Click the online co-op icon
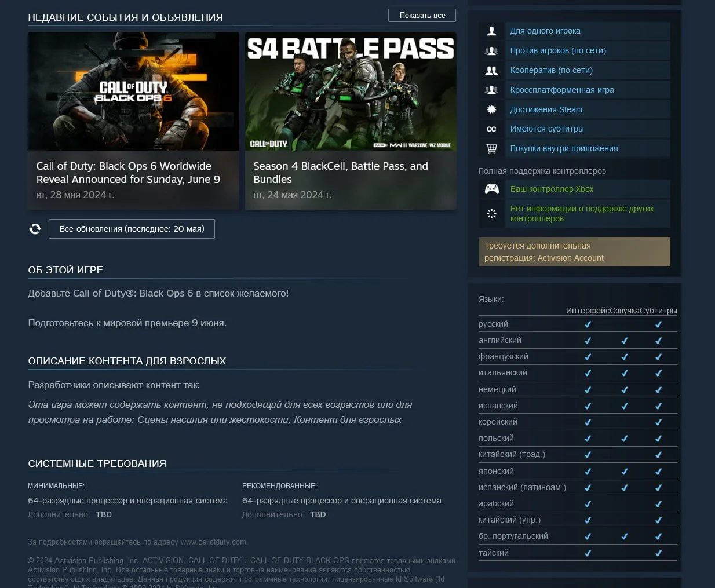 pos(491,71)
